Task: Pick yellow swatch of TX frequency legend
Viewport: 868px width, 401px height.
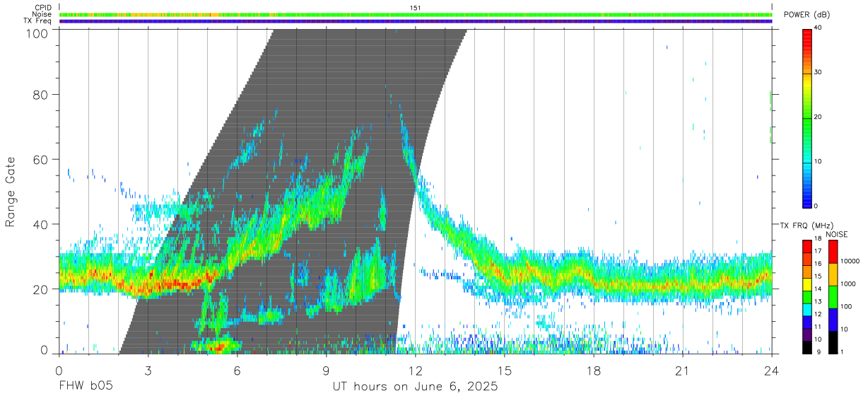Action: click(x=806, y=283)
